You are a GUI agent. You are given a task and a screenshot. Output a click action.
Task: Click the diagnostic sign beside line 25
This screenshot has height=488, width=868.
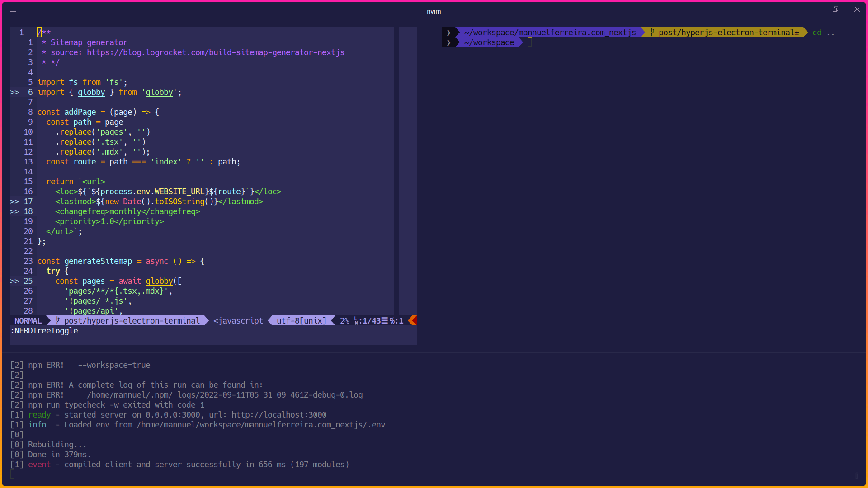[x=14, y=281]
